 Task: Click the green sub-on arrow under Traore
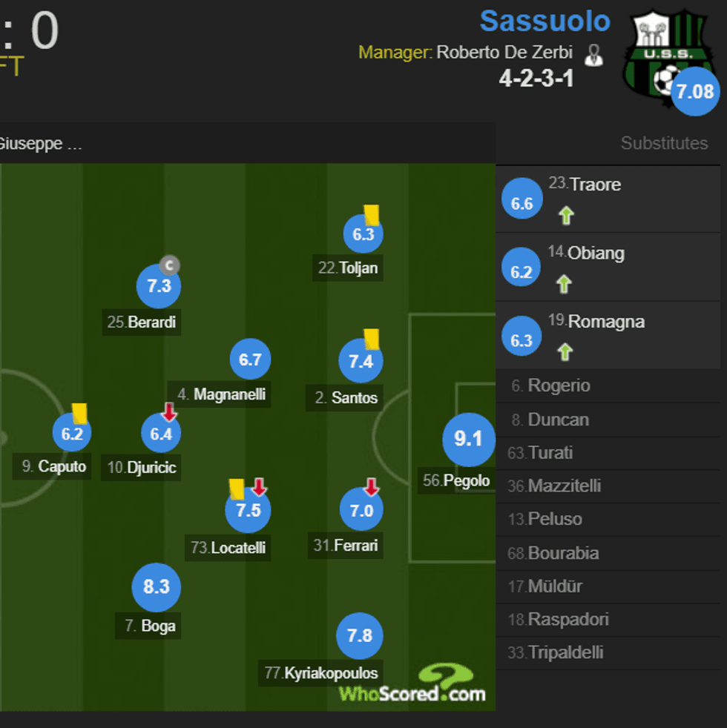click(567, 216)
